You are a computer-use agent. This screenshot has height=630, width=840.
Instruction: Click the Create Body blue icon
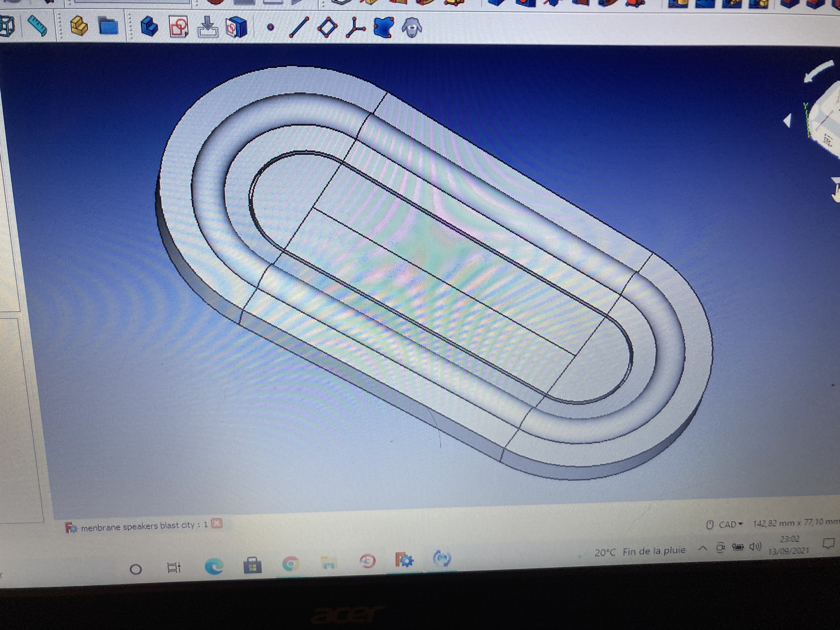pyautogui.click(x=149, y=27)
